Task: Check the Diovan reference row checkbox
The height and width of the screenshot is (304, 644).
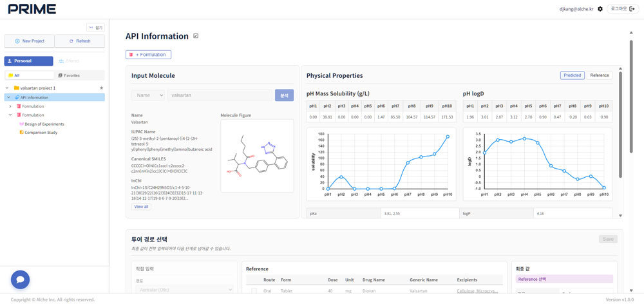Action: [254, 291]
